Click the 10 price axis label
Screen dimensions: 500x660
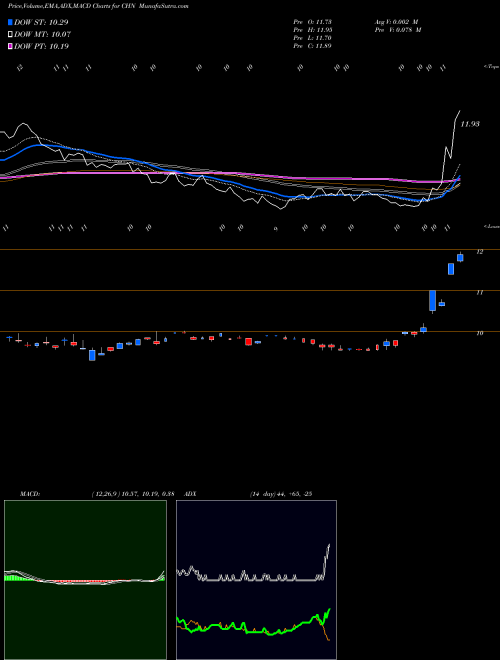click(x=479, y=333)
